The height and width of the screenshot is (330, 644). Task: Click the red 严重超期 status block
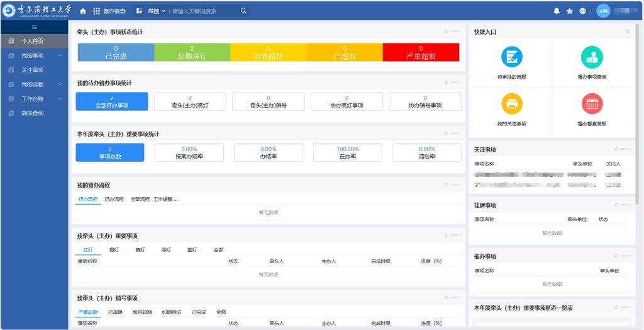click(421, 52)
